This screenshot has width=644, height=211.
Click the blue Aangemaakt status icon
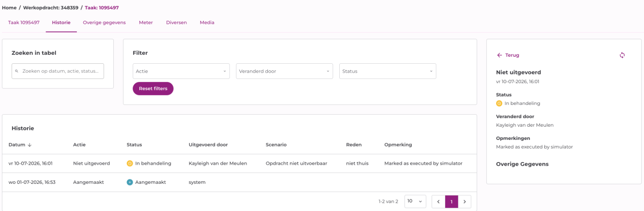[x=130, y=182]
